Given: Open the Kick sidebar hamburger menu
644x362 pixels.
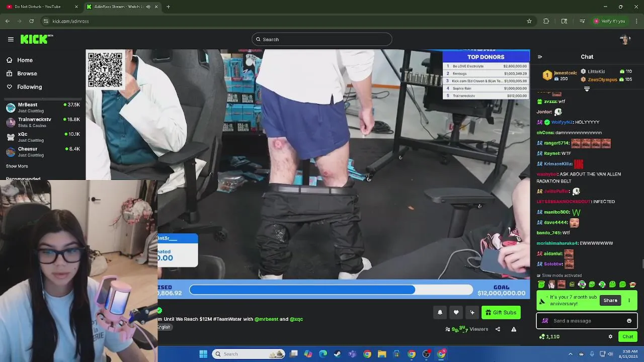Looking at the screenshot, I should point(11,39).
